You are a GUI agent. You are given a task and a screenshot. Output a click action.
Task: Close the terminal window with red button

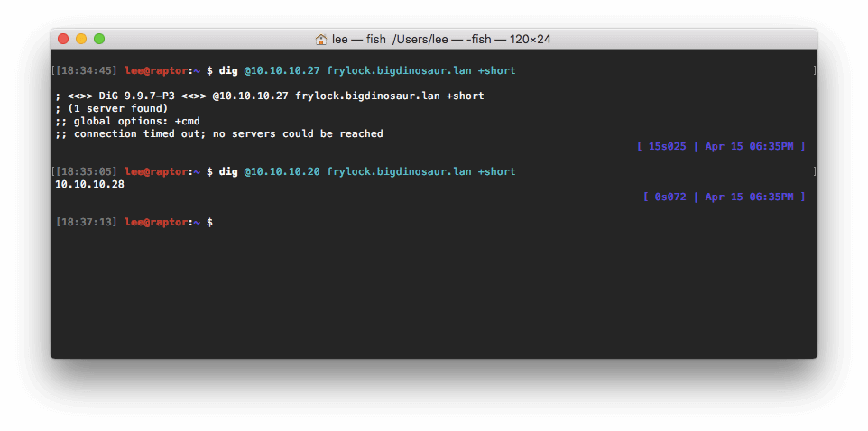(63, 39)
